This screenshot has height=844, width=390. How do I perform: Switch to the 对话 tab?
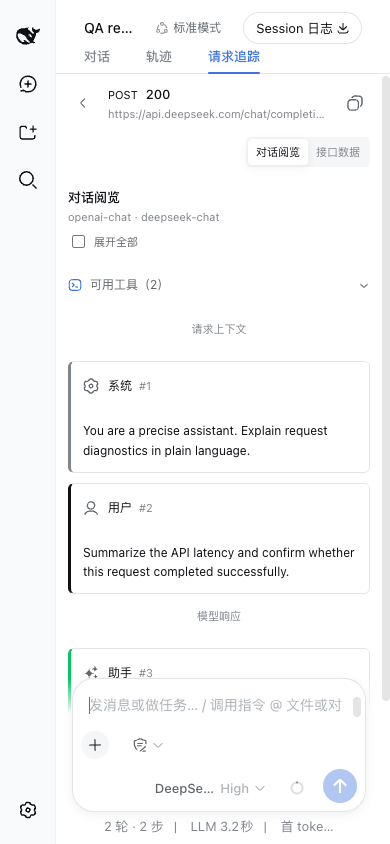(97, 57)
